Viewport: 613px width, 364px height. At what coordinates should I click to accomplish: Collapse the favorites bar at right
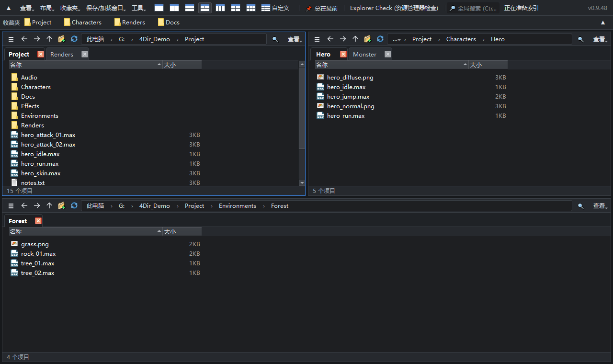(603, 23)
